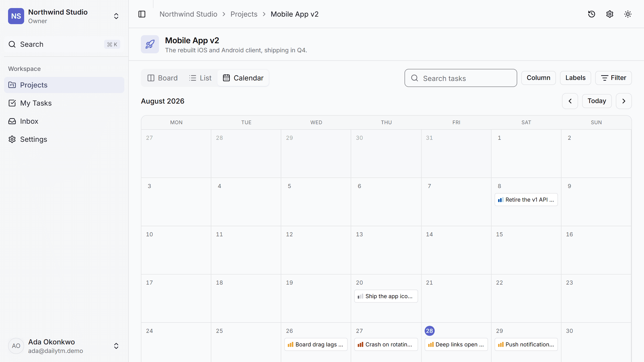Click the Search tasks input field

point(461,78)
